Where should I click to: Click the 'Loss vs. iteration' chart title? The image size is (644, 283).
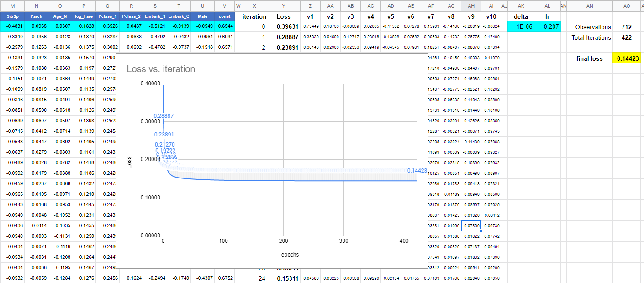pyautogui.click(x=161, y=69)
